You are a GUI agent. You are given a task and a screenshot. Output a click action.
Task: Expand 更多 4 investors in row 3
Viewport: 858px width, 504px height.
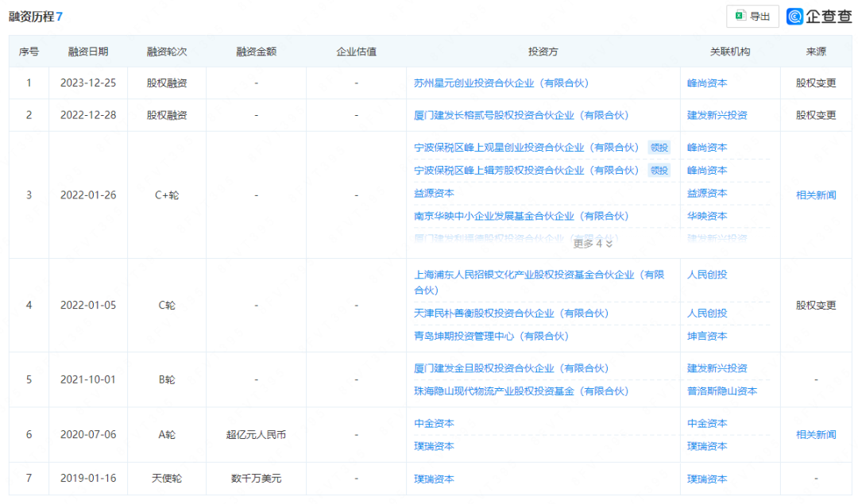click(593, 244)
